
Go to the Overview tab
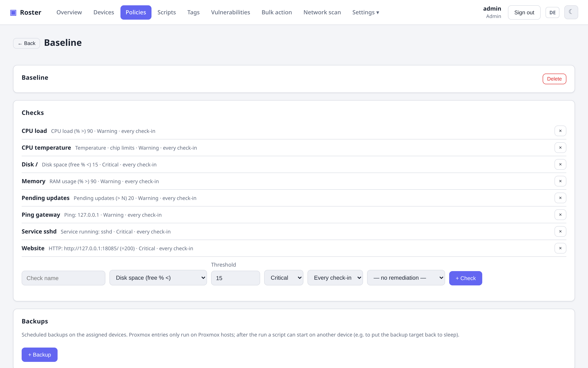coord(69,12)
